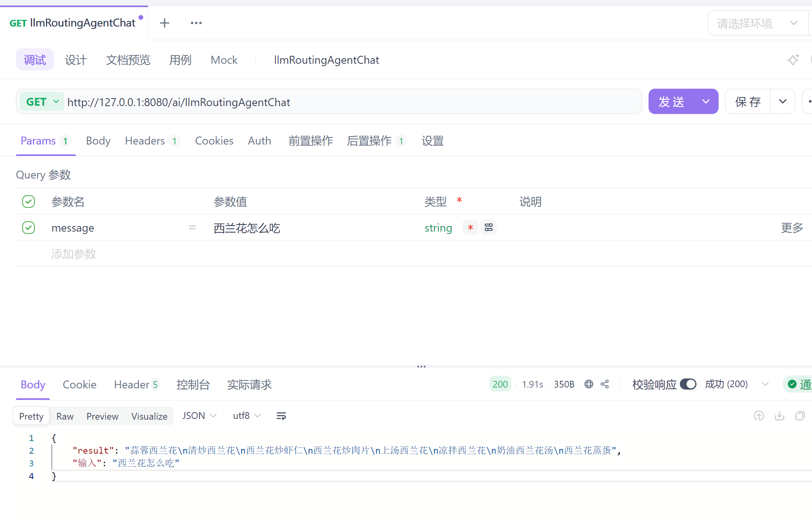Open the 用例 tab

coord(180,60)
